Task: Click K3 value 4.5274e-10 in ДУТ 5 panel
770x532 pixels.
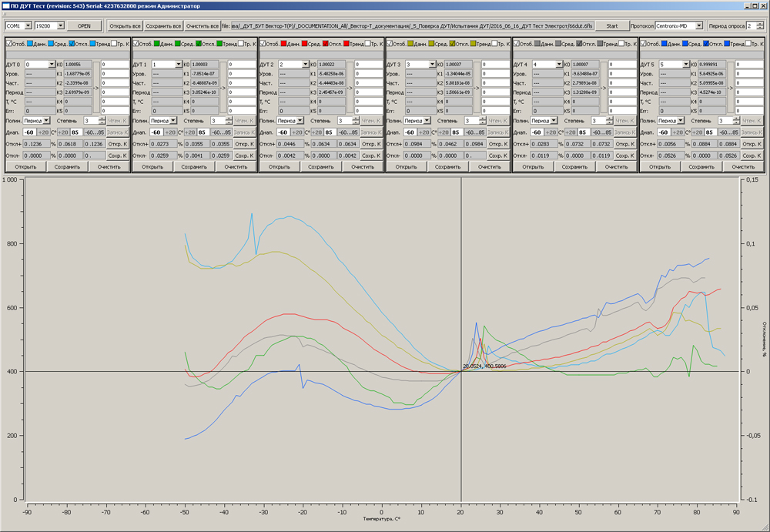Action: coord(712,92)
